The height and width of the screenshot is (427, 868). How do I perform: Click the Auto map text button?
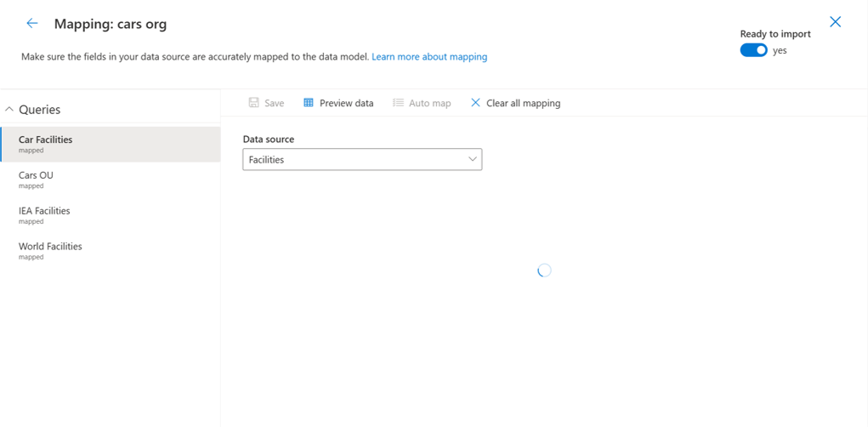(x=430, y=103)
